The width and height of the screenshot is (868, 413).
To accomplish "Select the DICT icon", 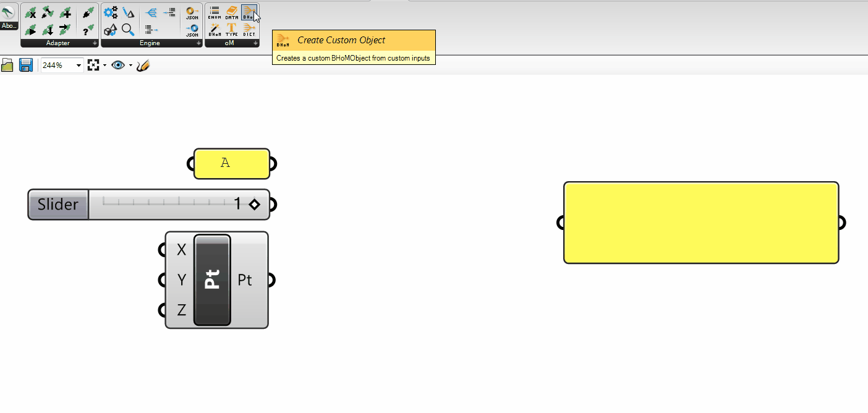I will 249,30.
